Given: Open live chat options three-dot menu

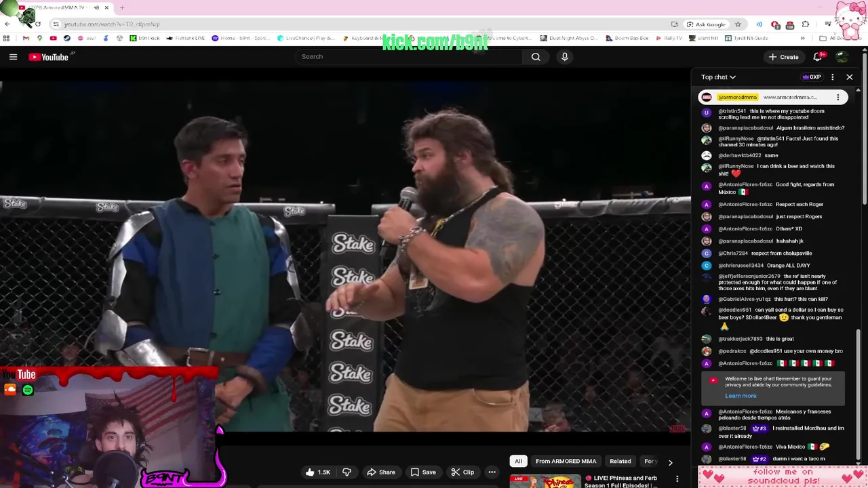Looking at the screenshot, I should click(x=833, y=77).
